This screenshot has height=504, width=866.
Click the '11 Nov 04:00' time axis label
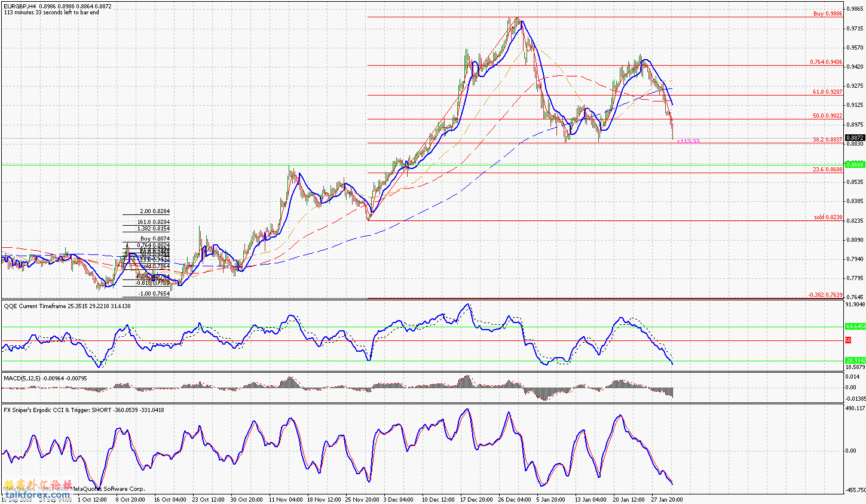click(x=284, y=499)
